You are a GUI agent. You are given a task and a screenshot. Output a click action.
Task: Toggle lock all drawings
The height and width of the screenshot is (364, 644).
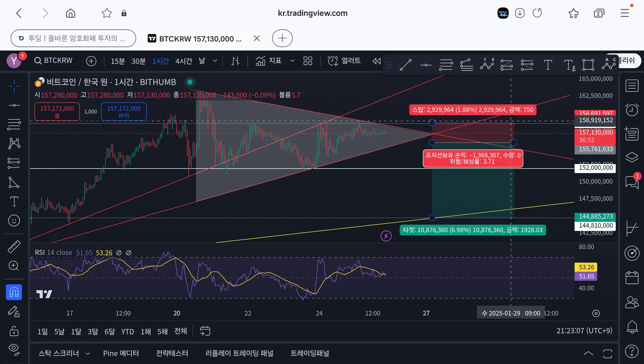coord(14,331)
